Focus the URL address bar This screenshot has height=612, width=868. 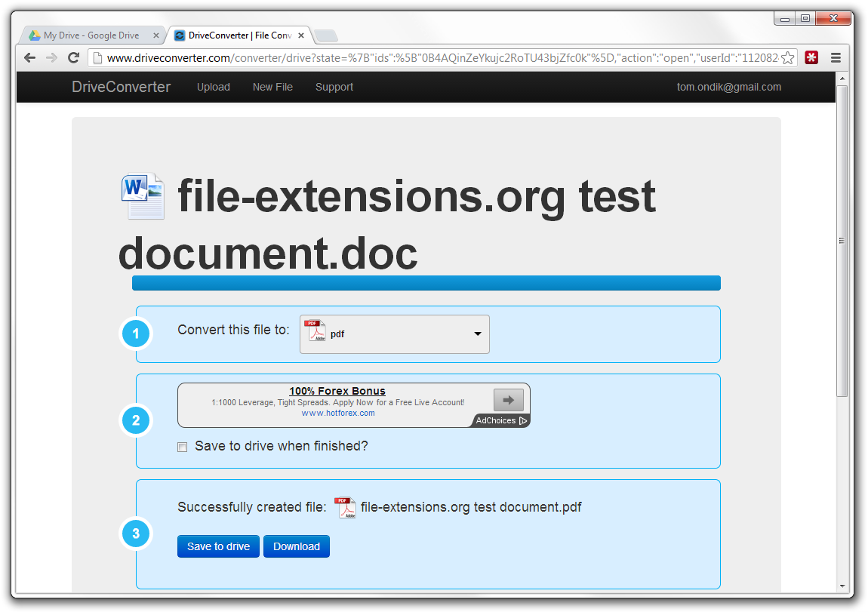click(x=442, y=57)
